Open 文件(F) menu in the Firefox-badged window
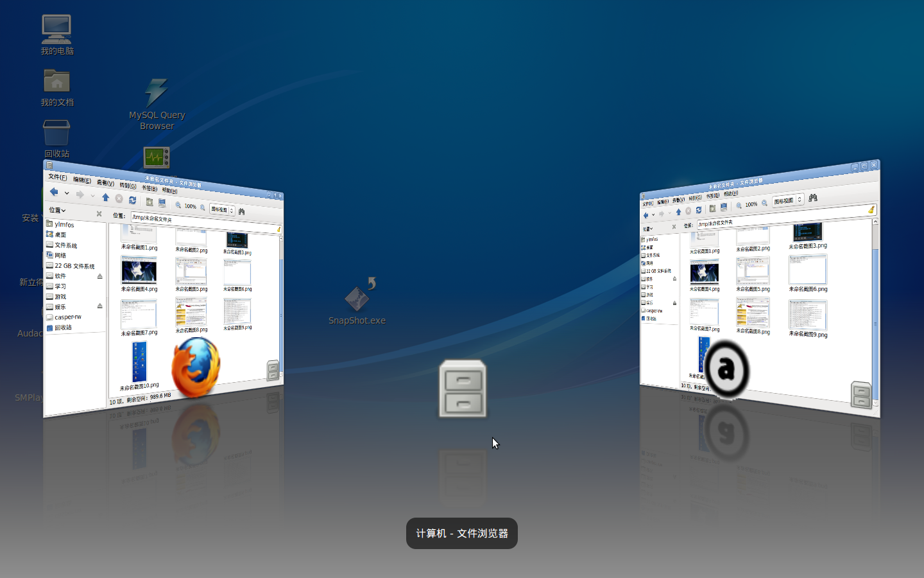 pyautogui.click(x=57, y=177)
